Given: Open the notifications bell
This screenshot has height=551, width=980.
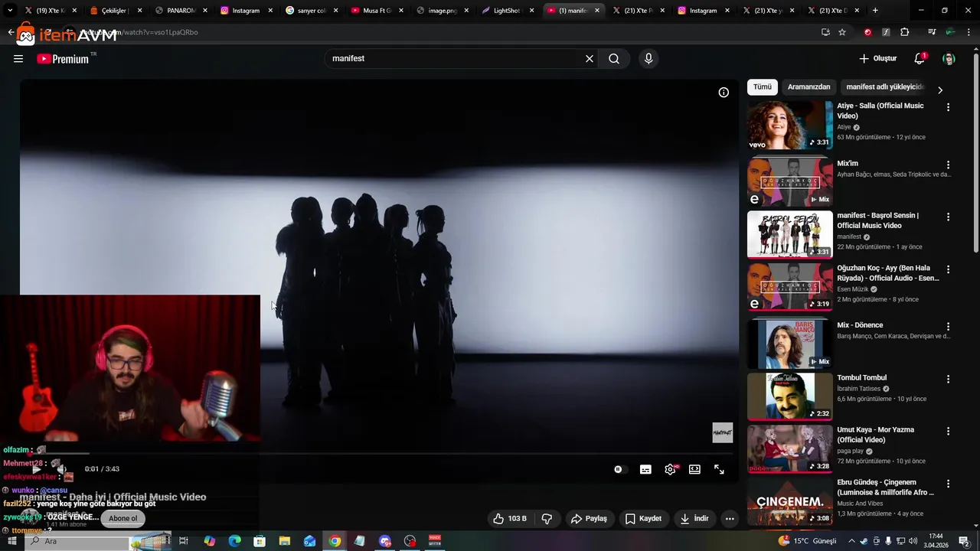Looking at the screenshot, I should tap(920, 59).
